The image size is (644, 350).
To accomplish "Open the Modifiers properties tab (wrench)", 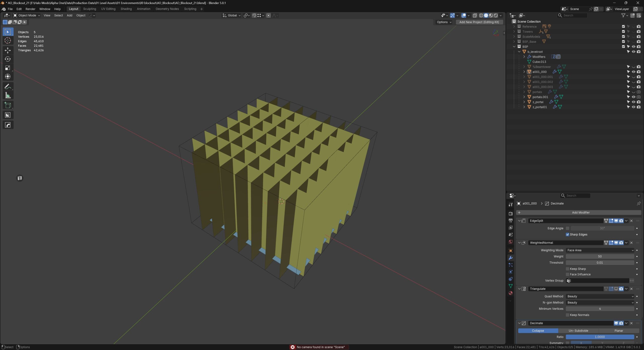I will tap(510, 258).
